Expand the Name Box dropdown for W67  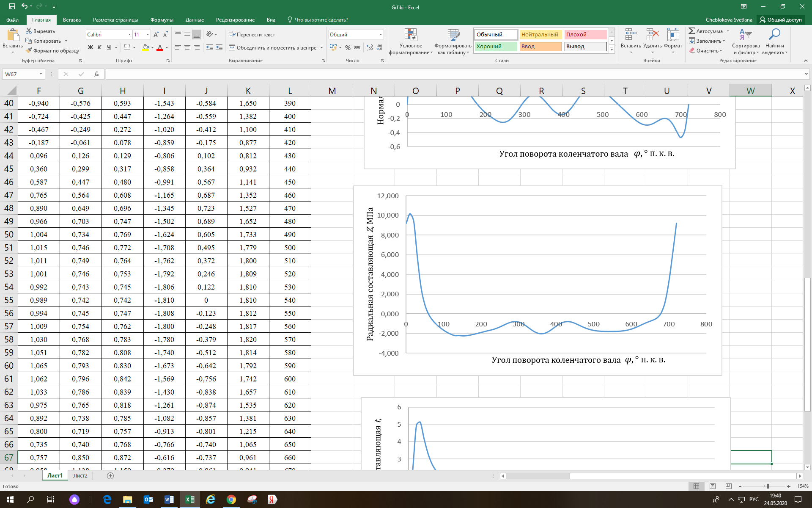(41, 74)
